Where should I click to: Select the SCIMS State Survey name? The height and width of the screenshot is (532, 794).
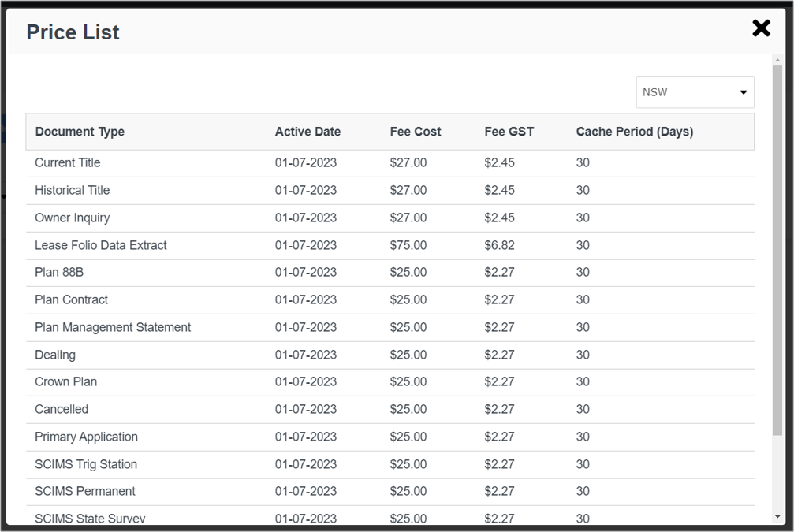pyautogui.click(x=90, y=519)
